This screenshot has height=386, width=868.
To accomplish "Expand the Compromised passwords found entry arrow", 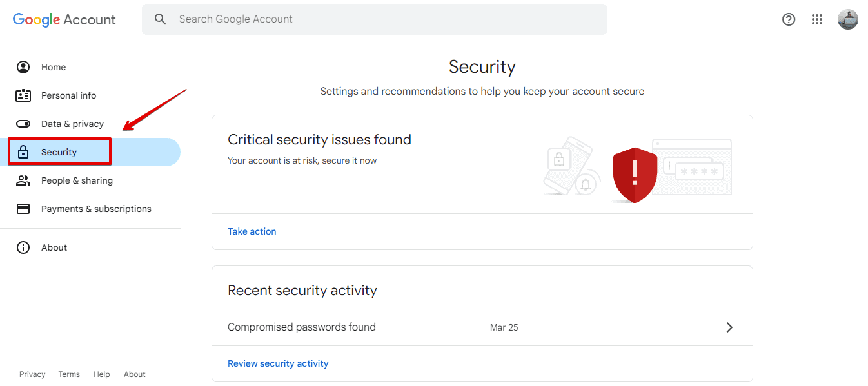I will 729,327.
